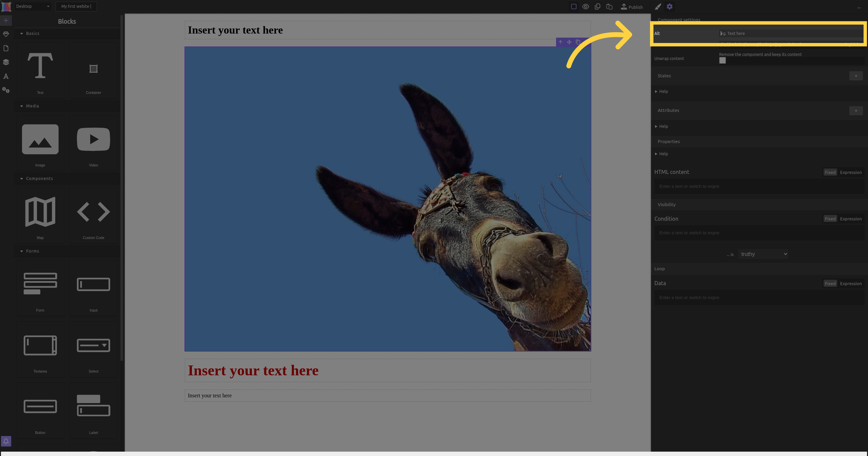Open the Fonts panel with the A icon
This screenshot has height=456, width=868.
(x=6, y=76)
